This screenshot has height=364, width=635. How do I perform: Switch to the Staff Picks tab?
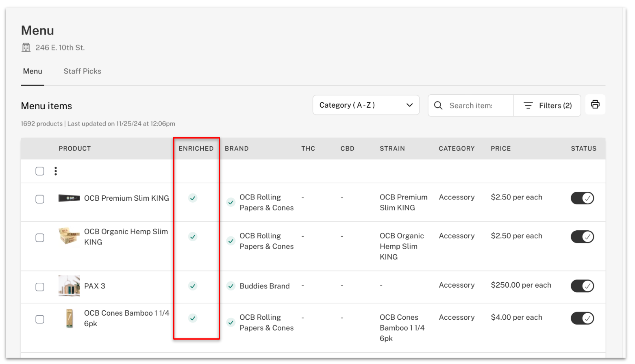click(x=83, y=71)
